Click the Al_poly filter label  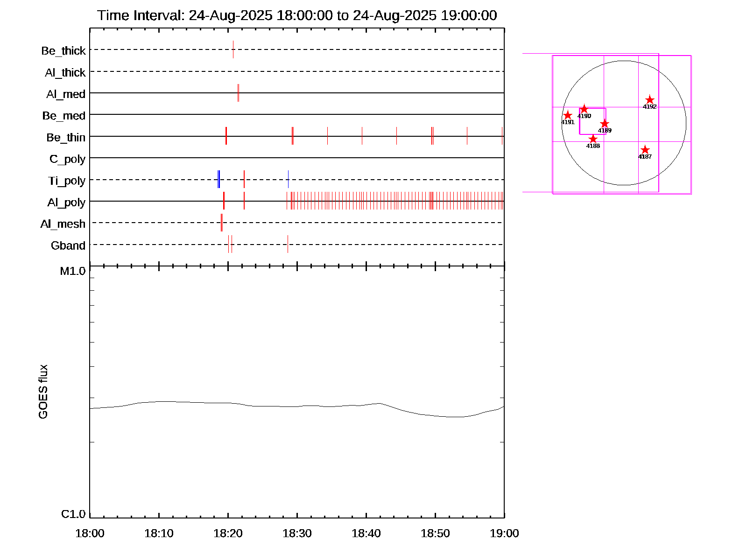pos(66,203)
